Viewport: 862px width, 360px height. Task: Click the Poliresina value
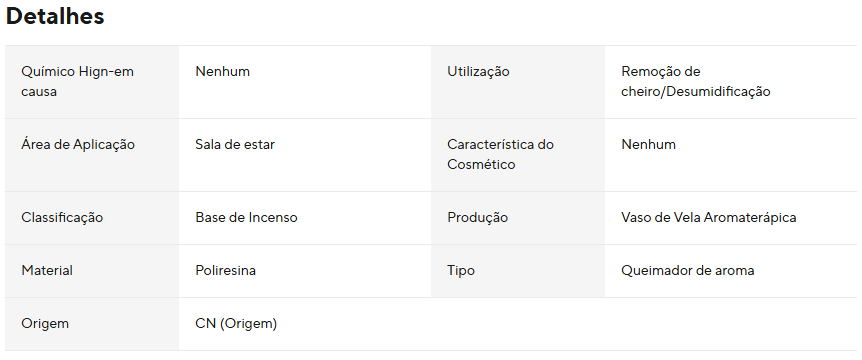click(225, 270)
